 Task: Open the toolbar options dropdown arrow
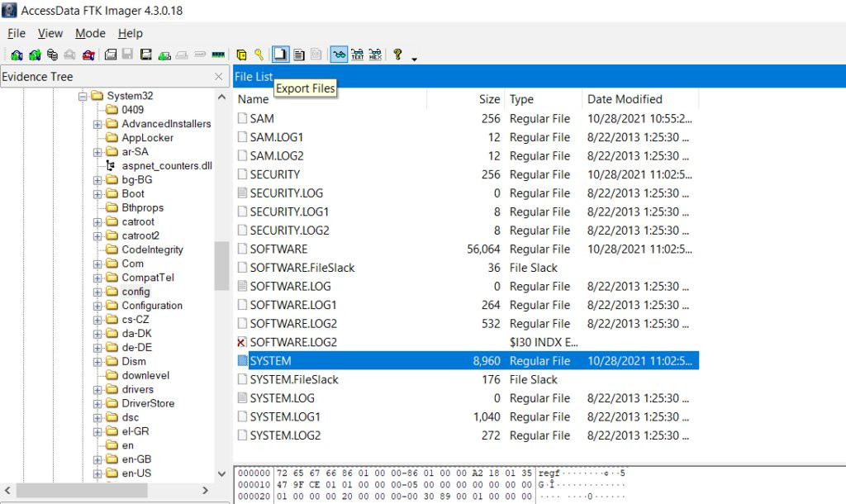pyautogui.click(x=415, y=59)
